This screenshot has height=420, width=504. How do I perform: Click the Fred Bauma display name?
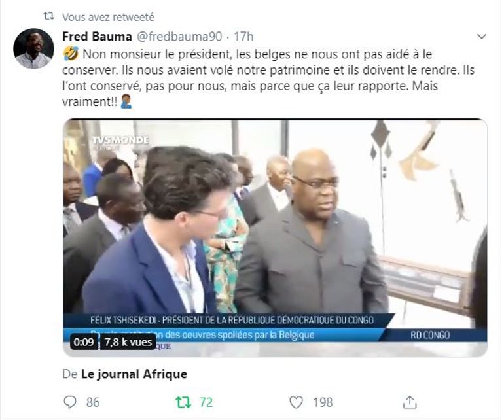point(97,37)
